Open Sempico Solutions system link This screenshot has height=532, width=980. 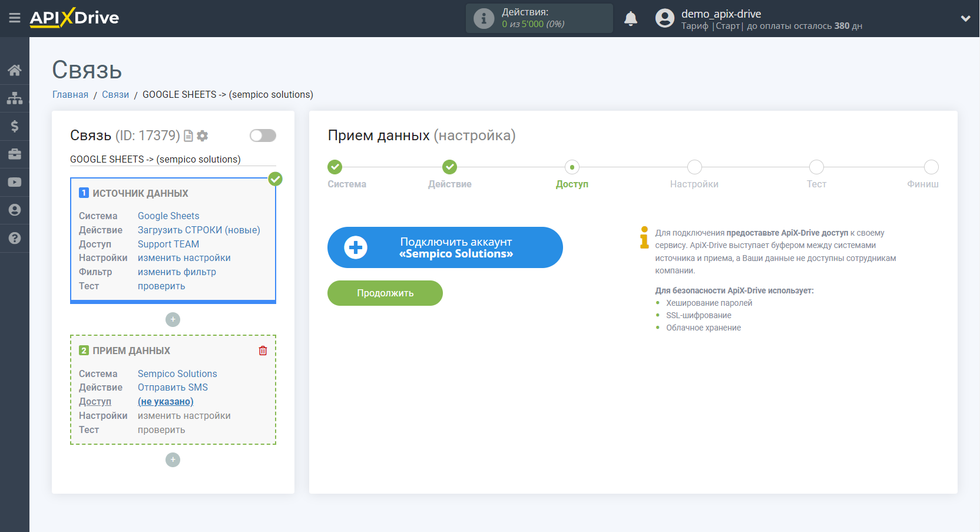[x=177, y=374]
